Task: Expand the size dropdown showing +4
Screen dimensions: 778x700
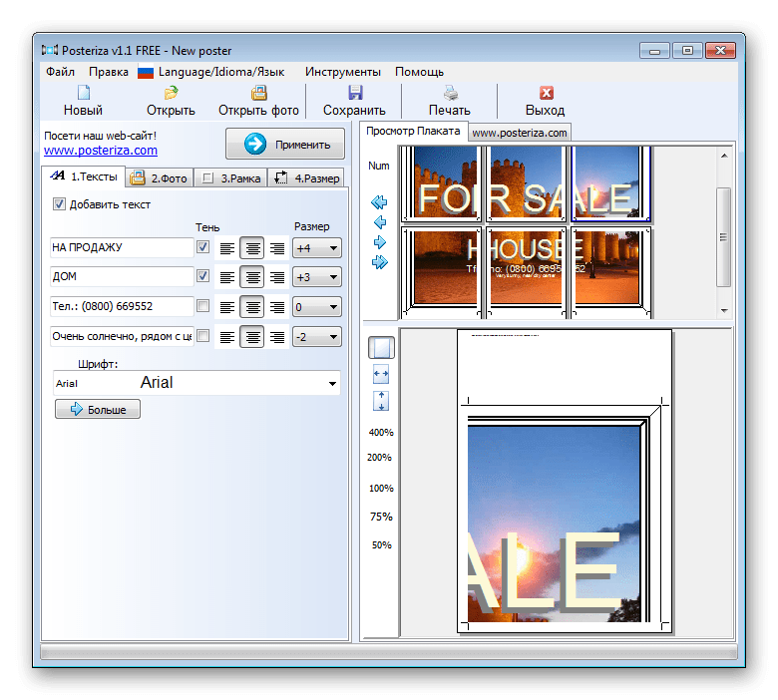Action: coord(332,247)
